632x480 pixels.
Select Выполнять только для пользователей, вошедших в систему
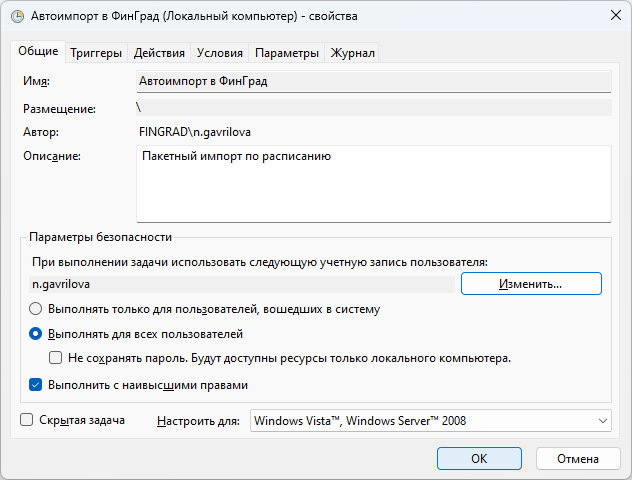point(37,310)
